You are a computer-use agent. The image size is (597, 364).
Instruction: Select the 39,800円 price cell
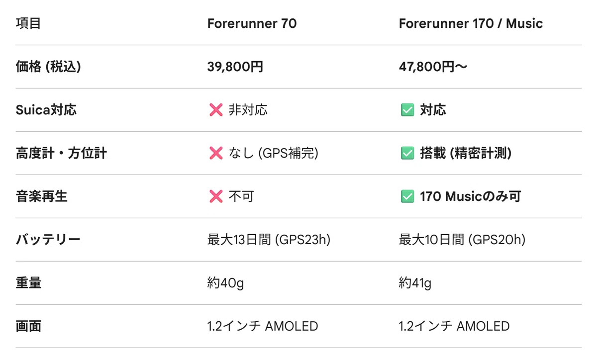click(235, 67)
